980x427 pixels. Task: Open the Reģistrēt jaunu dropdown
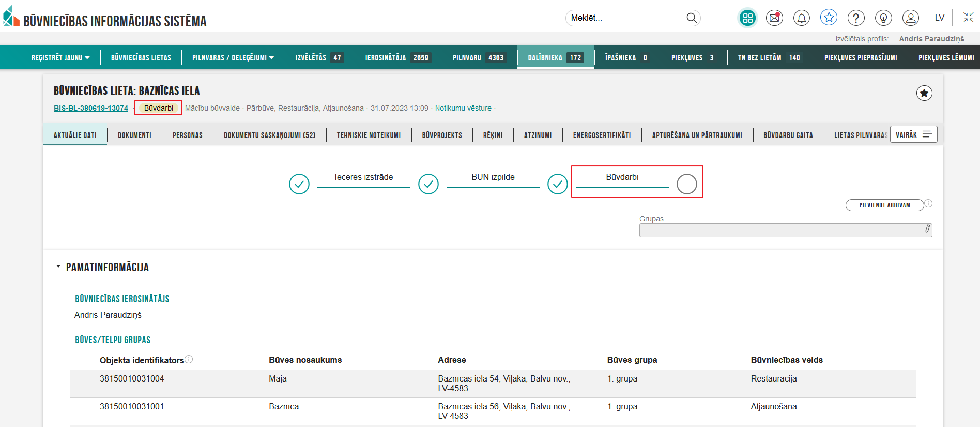click(60, 58)
